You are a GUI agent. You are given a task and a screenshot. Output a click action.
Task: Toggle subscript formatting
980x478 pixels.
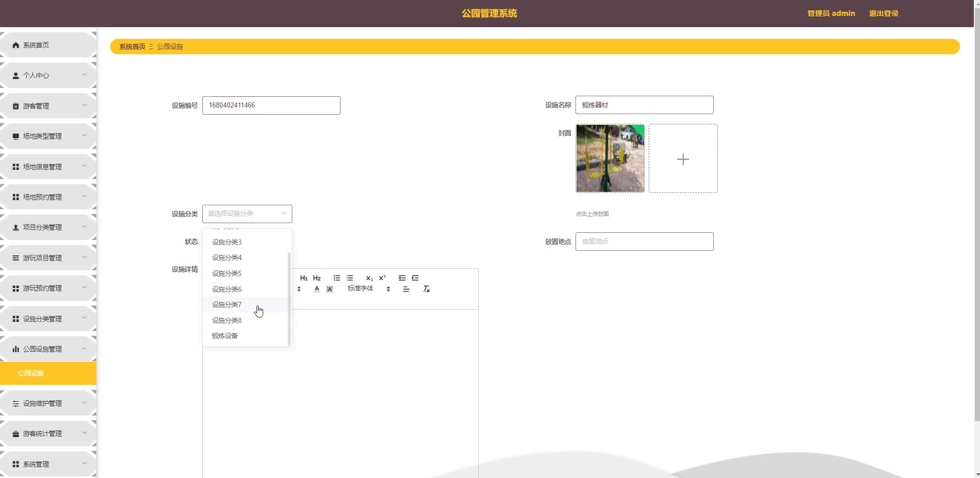pyautogui.click(x=369, y=278)
